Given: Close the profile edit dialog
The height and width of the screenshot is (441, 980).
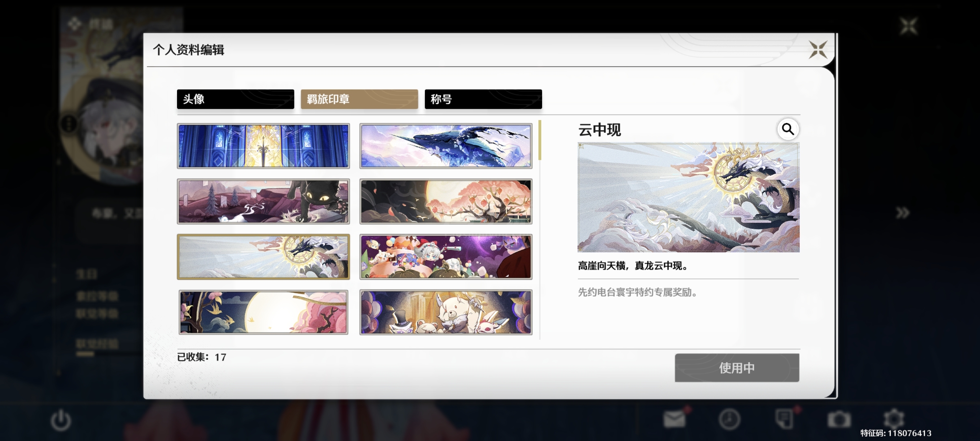Looking at the screenshot, I should coord(818,50).
